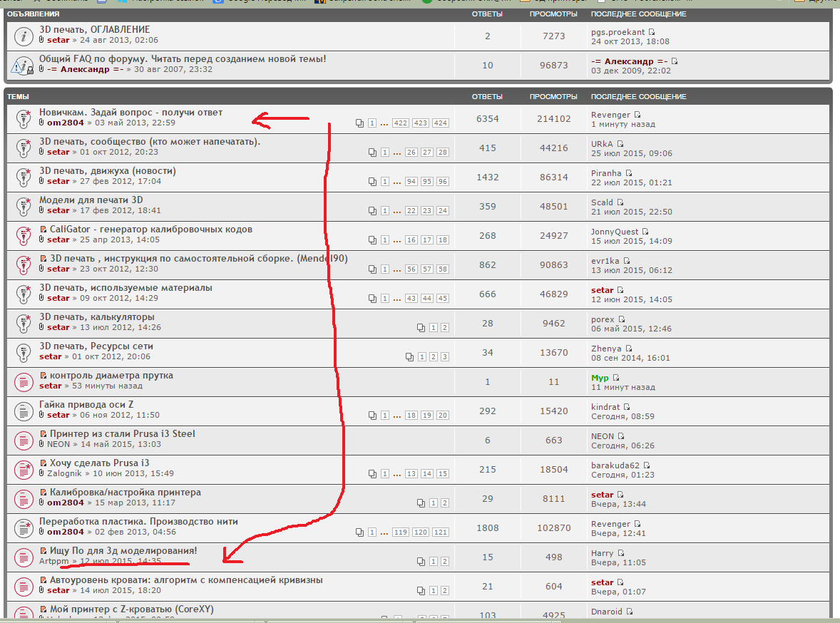
Task: Click ПРОСМОТРЫ header in ТЕМЫ section
Action: 553,97
